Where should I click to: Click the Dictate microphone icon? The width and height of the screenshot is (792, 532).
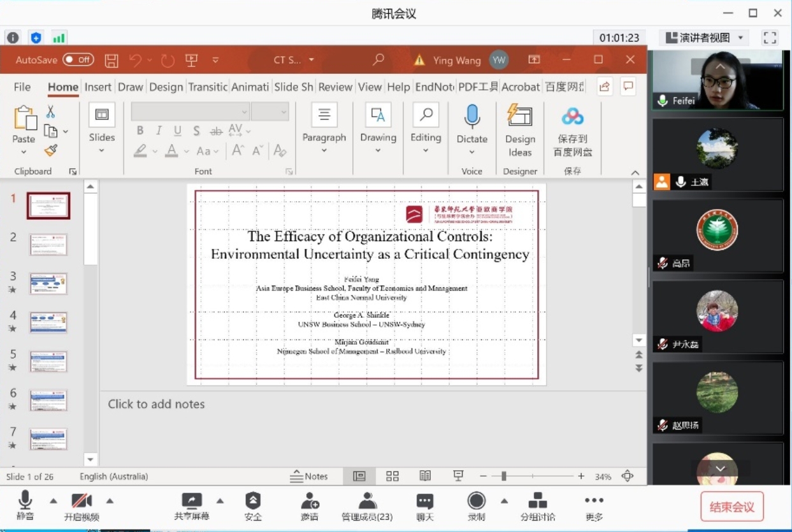pos(472,117)
